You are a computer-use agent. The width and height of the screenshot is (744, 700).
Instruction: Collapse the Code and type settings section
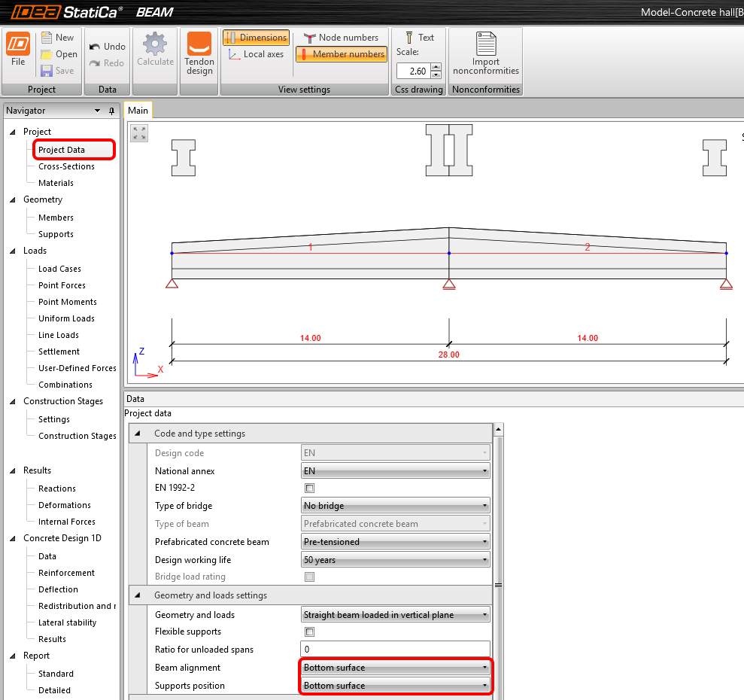(138, 432)
